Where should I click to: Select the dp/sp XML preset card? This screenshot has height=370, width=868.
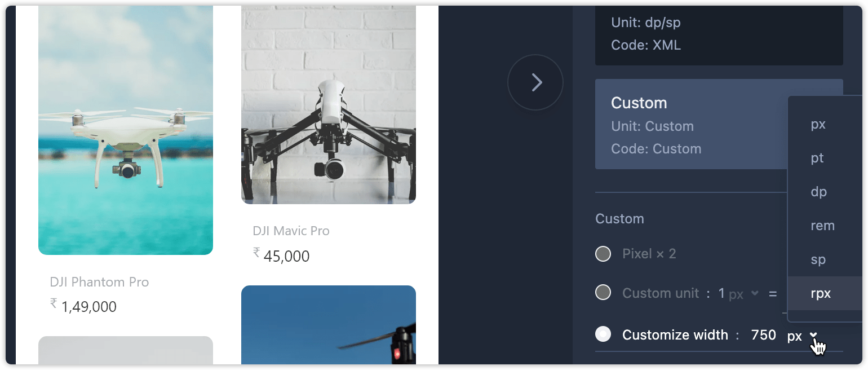click(x=719, y=35)
